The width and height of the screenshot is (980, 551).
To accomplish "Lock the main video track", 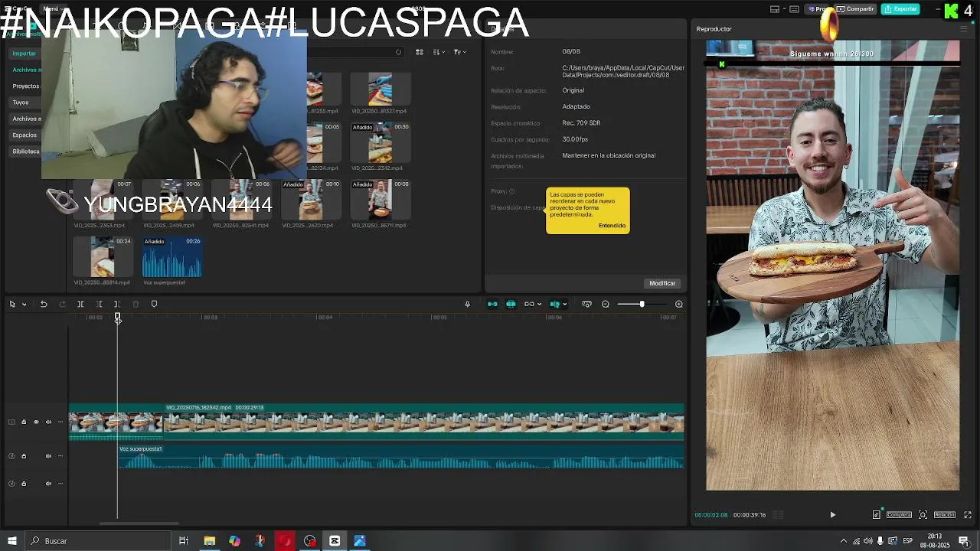I will click(x=24, y=422).
